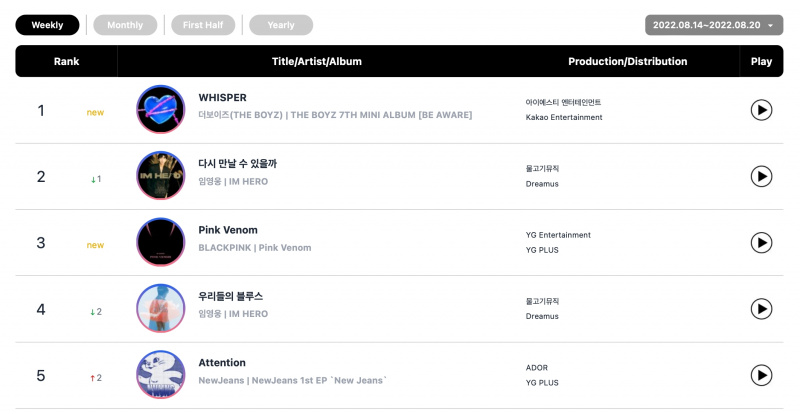Play Pink Venom by BLACKPINK
Image resolution: width=800 pixels, height=414 pixels.
(x=761, y=242)
